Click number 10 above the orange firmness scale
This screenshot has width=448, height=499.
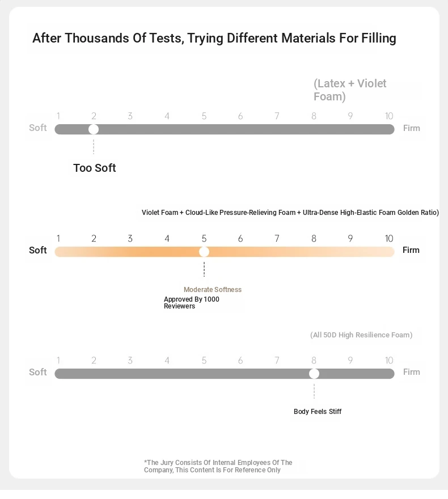click(x=389, y=238)
